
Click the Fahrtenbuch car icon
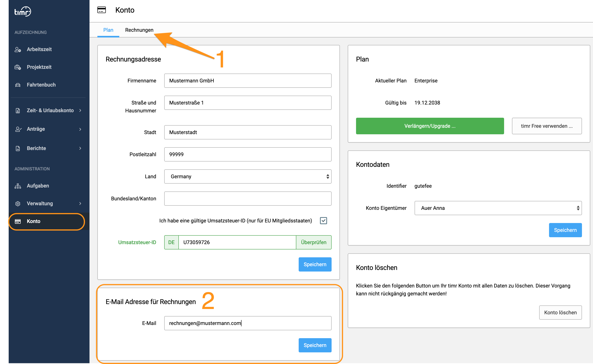18,85
